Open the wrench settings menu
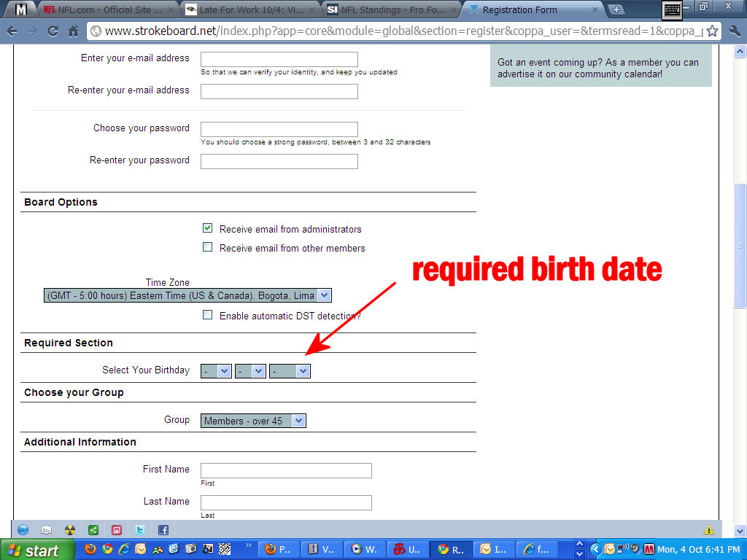The height and width of the screenshot is (560, 747). [x=733, y=31]
